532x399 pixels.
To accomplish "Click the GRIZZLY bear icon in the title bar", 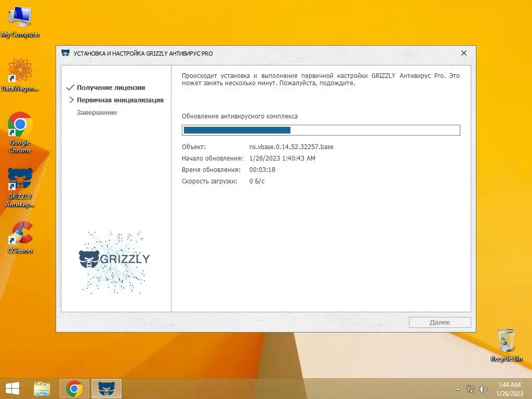I will point(65,54).
